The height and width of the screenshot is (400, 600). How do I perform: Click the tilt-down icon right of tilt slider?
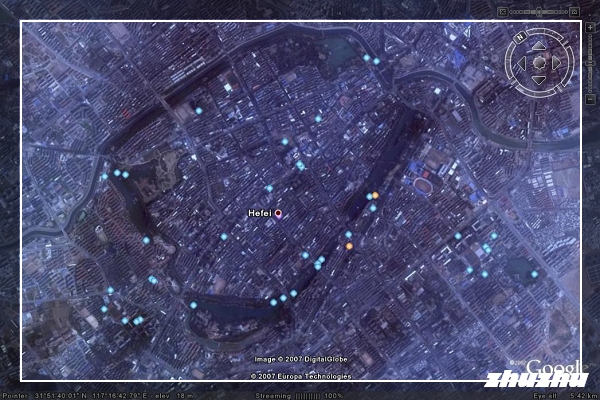(576, 9)
